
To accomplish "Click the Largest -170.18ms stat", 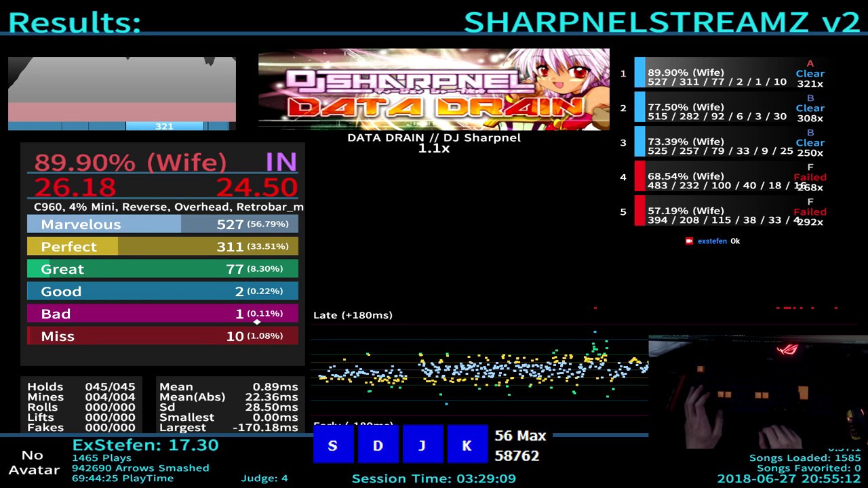I will point(229,428).
